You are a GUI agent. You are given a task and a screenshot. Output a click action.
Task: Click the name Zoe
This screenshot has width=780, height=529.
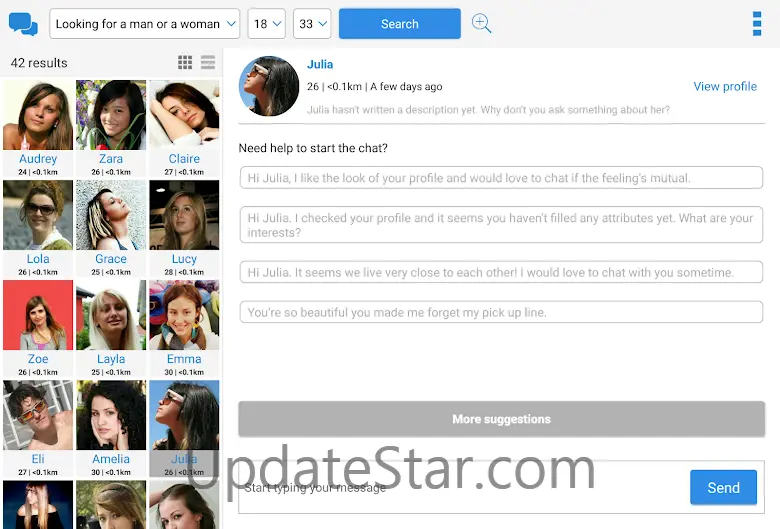[x=38, y=359]
